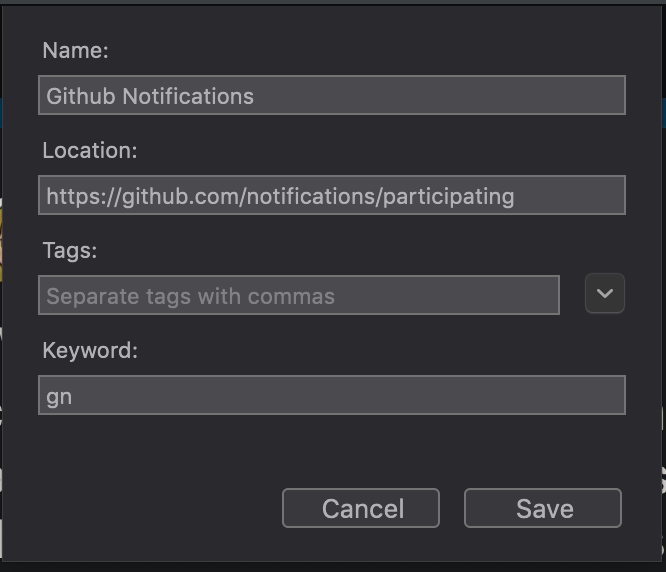The image size is (666, 572).
Task: Expand the tags dropdown chevron
Action: click(x=605, y=293)
